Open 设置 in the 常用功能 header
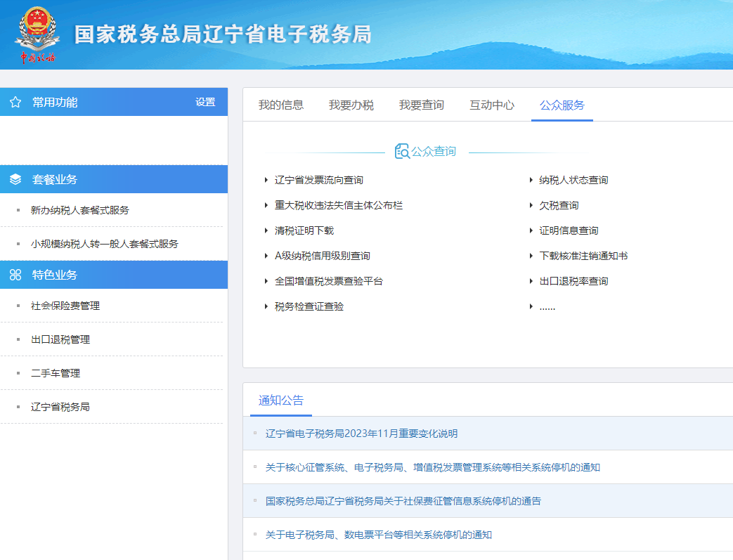 pyautogui.click(x=205, y=102)
